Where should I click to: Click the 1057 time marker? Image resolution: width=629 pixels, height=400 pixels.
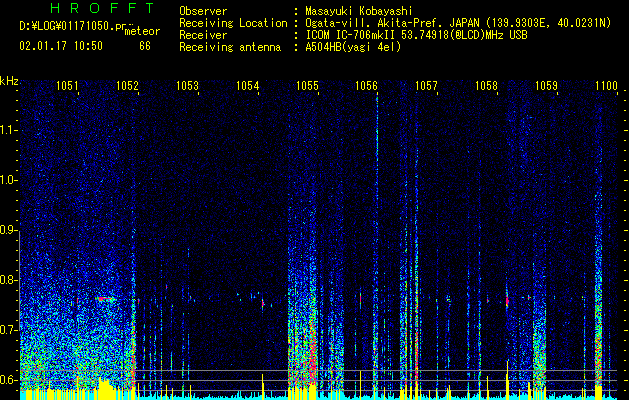pos(426,85)
